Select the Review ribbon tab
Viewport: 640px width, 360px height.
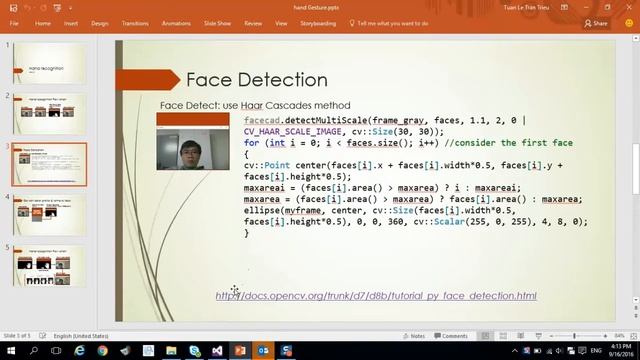pos(253,23)
